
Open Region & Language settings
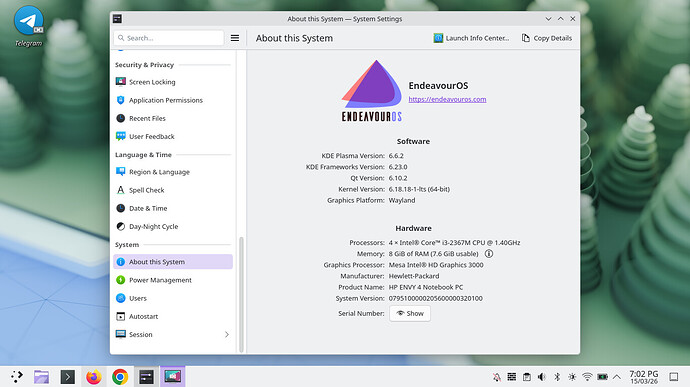(172, 172)
